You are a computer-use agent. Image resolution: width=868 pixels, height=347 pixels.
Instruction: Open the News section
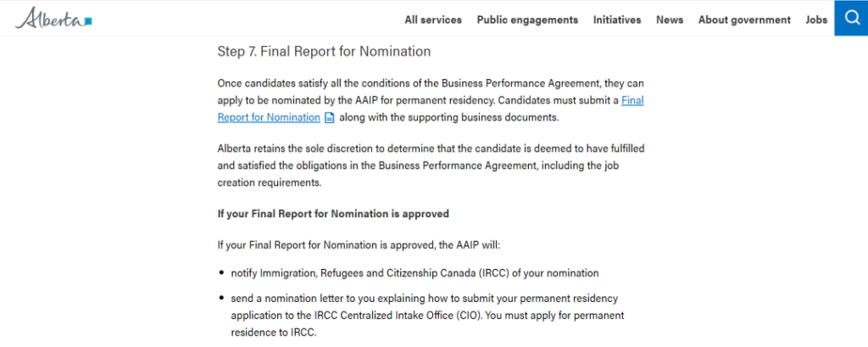pyautogui.click(x=670, y=20)
